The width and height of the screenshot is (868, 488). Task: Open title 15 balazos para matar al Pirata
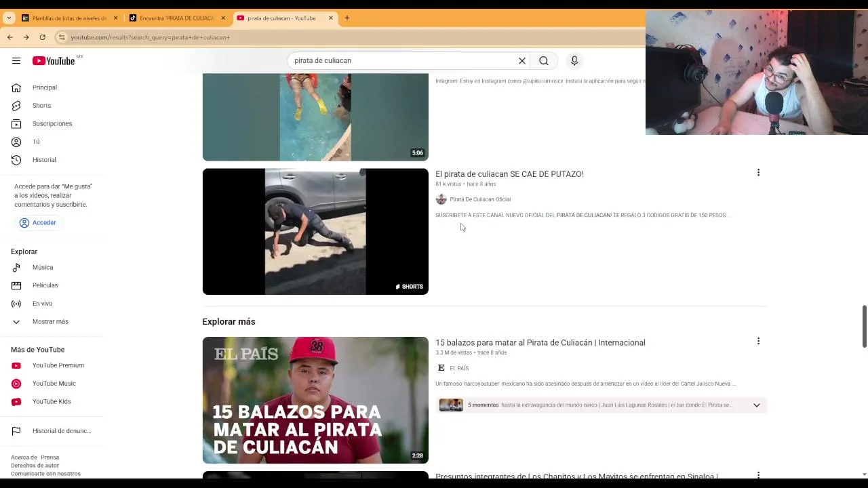[x=540, y=343]
